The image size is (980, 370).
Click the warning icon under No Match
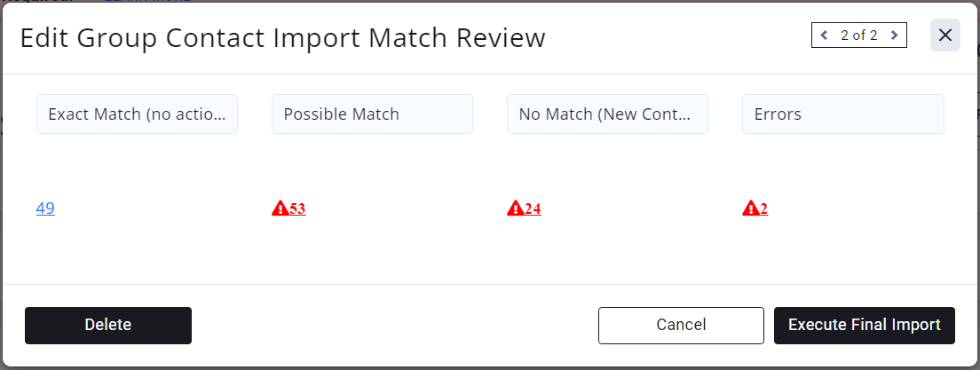click(515, 209)
